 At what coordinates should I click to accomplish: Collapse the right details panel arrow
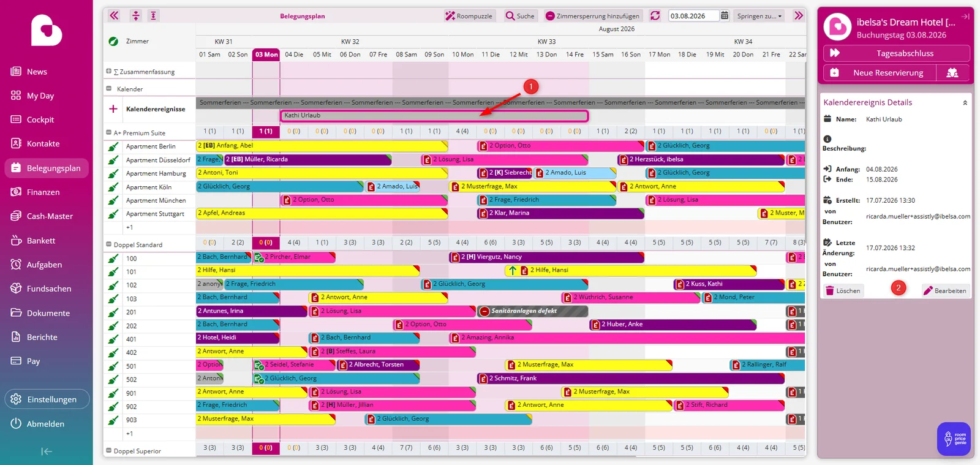coord(965,17)
